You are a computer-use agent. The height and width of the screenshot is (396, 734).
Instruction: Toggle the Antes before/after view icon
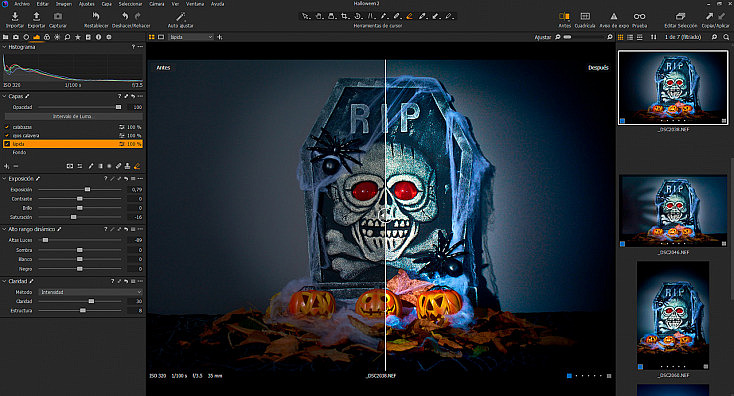pyautogui.click(x=565, y=17)
